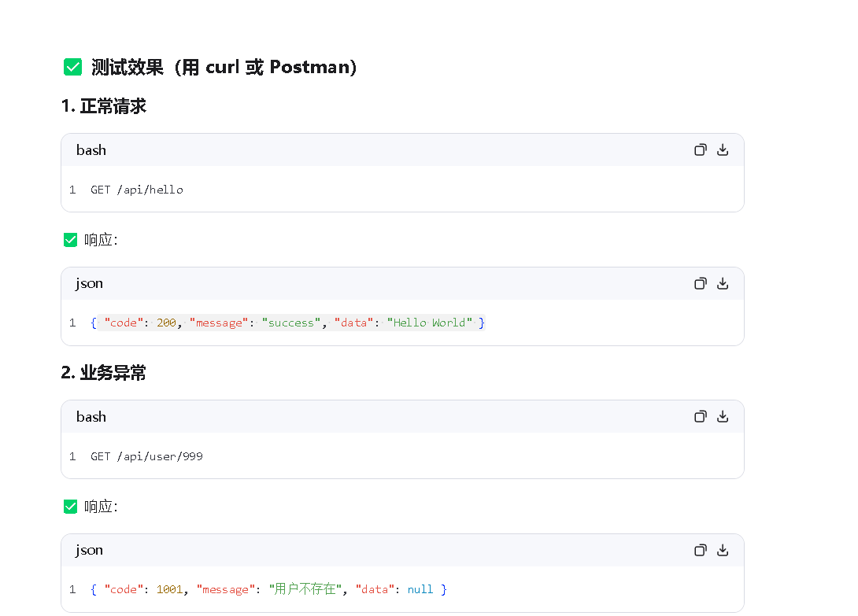The image size is (858, 616).
Task: Download the GET /api/user/999 bash block
Action: coord(723,417)
